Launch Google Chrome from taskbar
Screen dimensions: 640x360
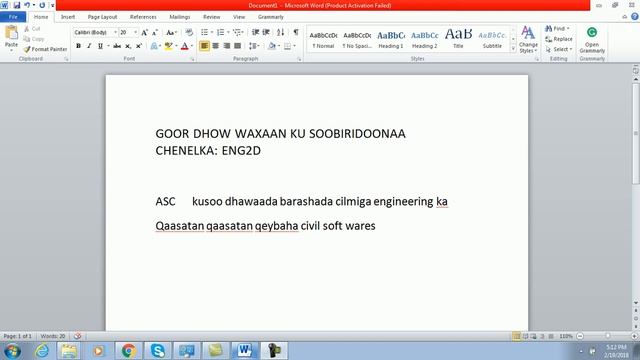(128, 351)
